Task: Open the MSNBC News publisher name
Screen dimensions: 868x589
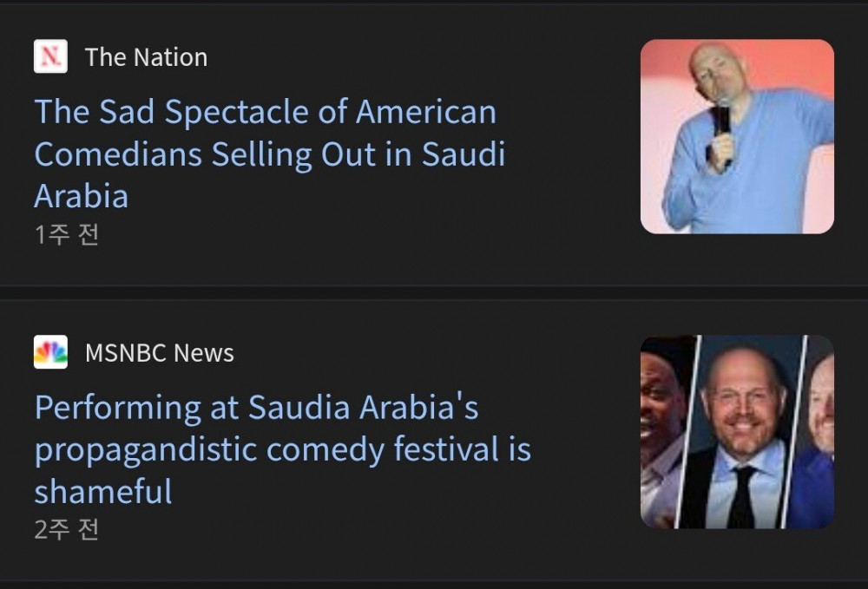Action: point(159,353)
